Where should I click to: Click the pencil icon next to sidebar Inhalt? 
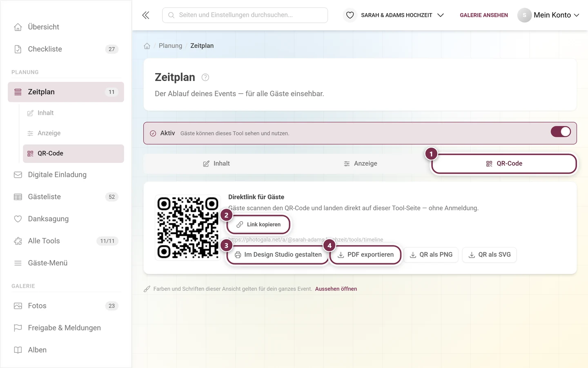tap(30, 113)
